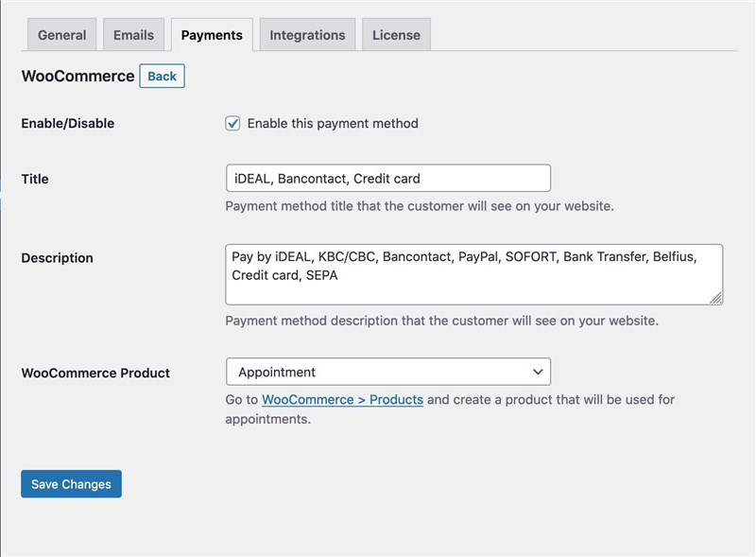Viewport: 756px width, 557px height.
Task: Save Changes to the payment settings
Action: pos(72,483)
